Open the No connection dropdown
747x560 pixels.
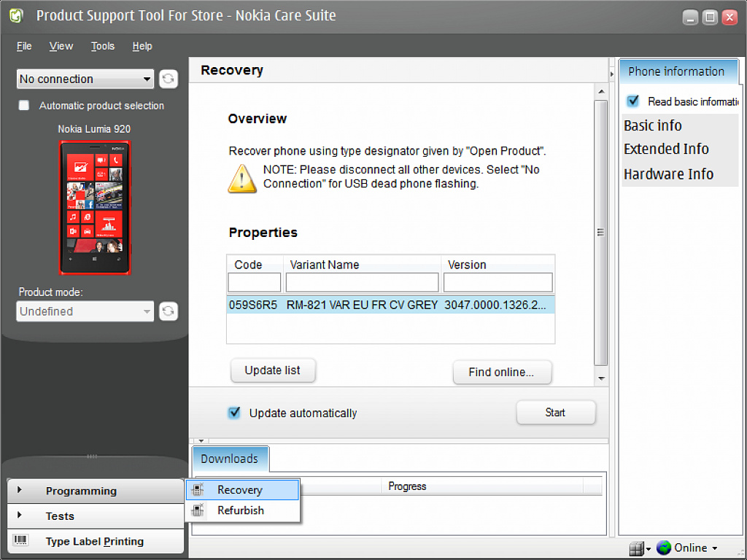pyautogui.click(x=85, y=79)
